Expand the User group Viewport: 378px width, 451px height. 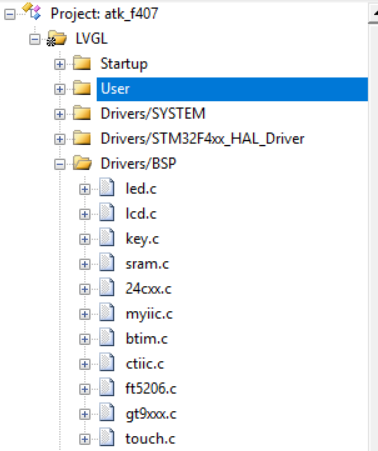60,89
